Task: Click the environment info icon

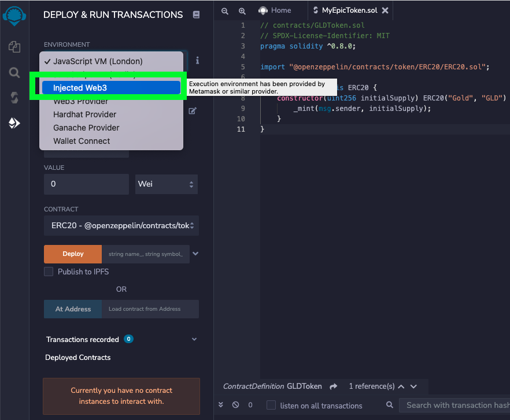Action: (197, 60)
